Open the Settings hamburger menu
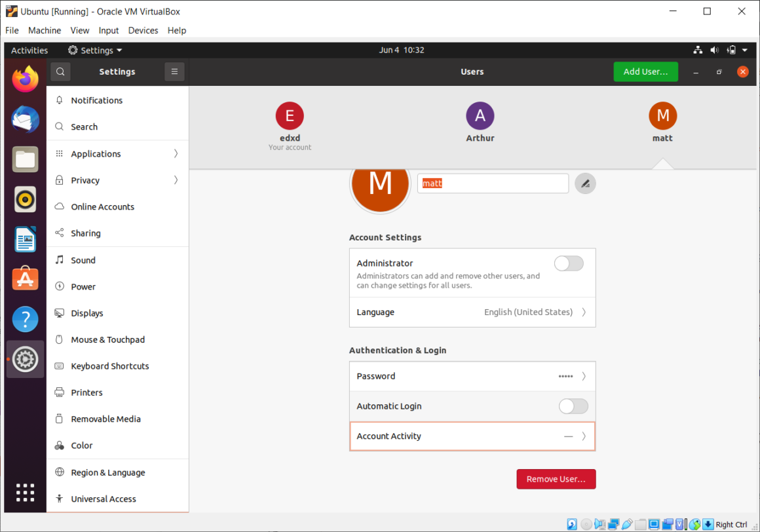This screenshot has height=532, width=760. 174,72
